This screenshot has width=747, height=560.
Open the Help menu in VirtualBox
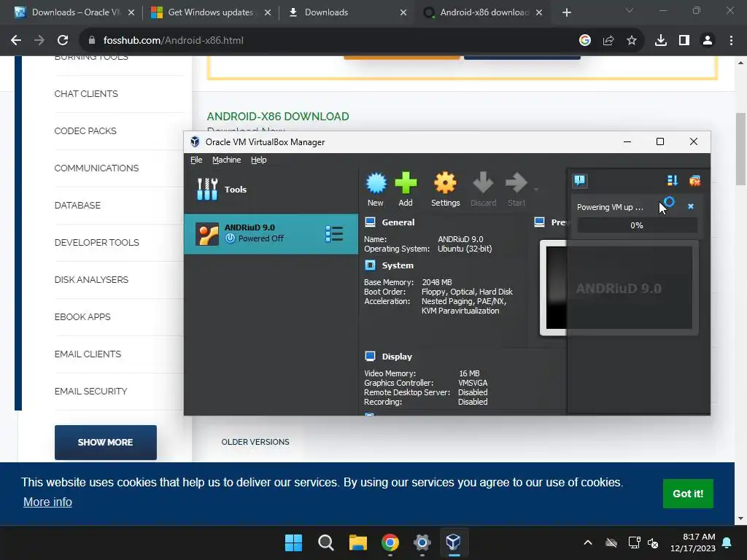259,160
